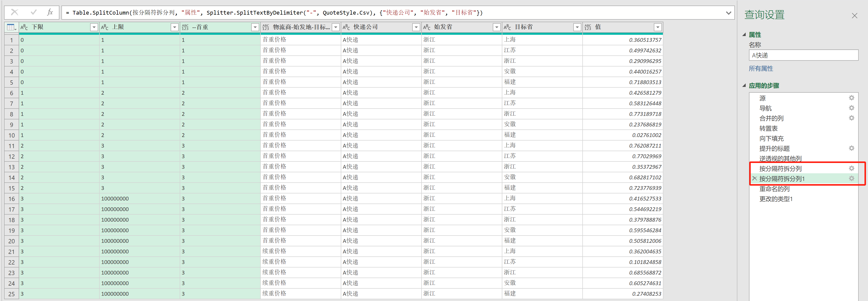Open filter dropdown for 目标省 column

[577, 27]
